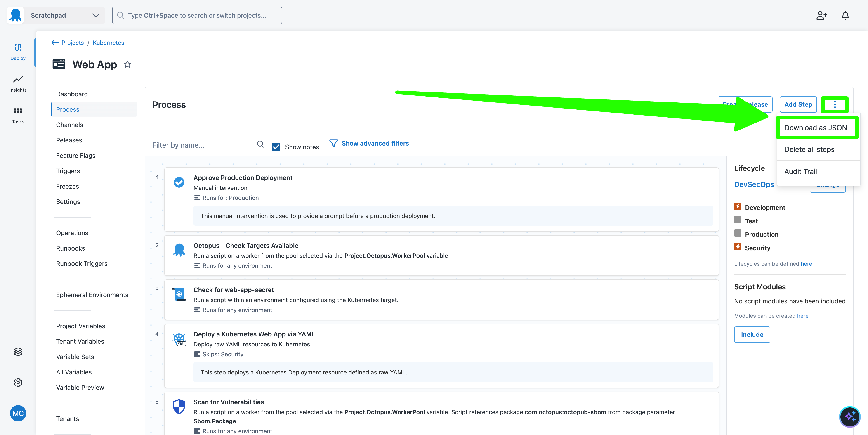Open the Runbook Triggers page
This screenshot has width=868, height=435.
pos(82,263)
